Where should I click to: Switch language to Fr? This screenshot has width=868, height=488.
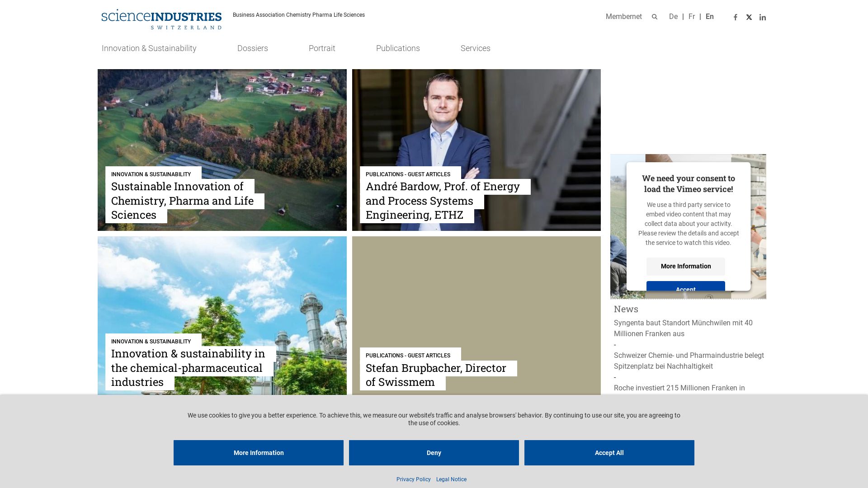pyautogui.click(x=692, y=17)
